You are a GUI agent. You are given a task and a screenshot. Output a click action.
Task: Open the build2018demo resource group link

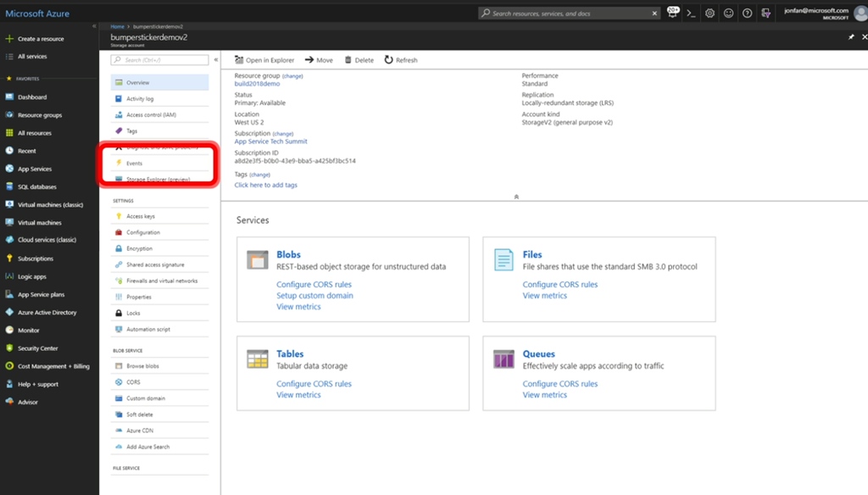tap(257, 84)
